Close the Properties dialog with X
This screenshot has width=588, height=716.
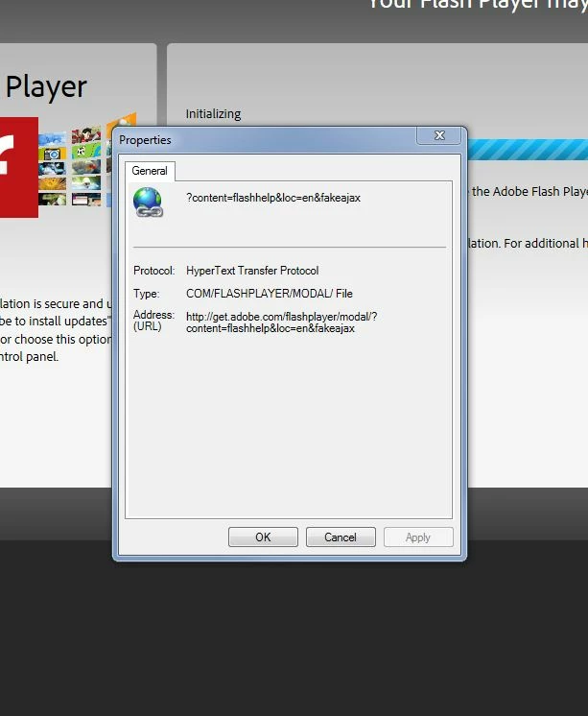pyautogui.click(x=439, y=135)
